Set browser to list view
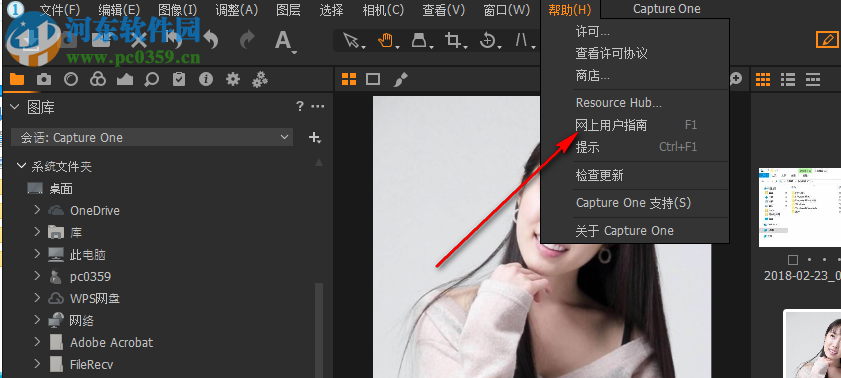The height and width of the screenshot is (378, 841). (x=788, y=80)
